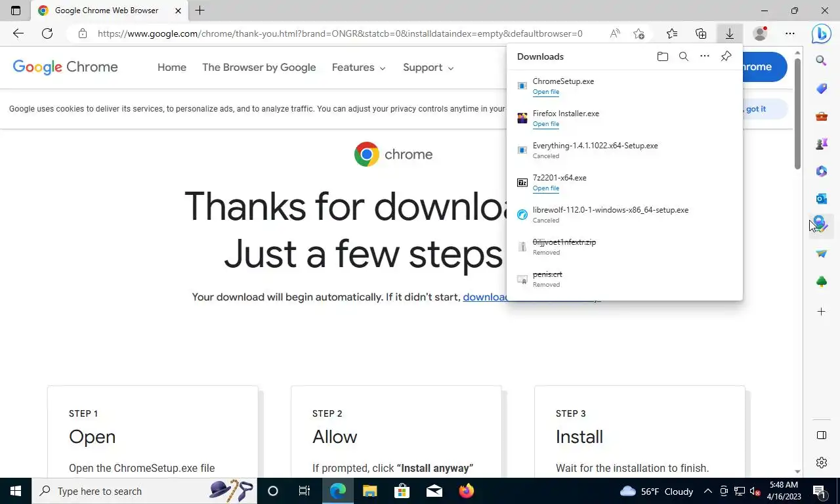Click the Google Chrome logo in header

coord(66,67)
